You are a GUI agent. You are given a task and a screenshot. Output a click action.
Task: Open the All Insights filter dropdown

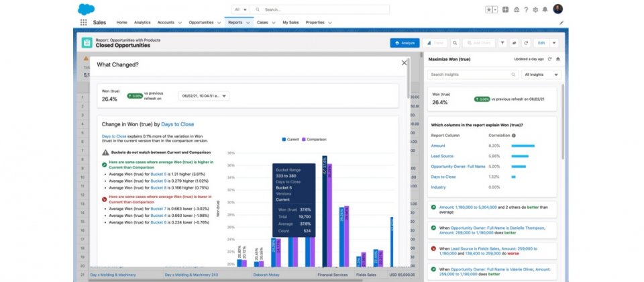point(541,75)
